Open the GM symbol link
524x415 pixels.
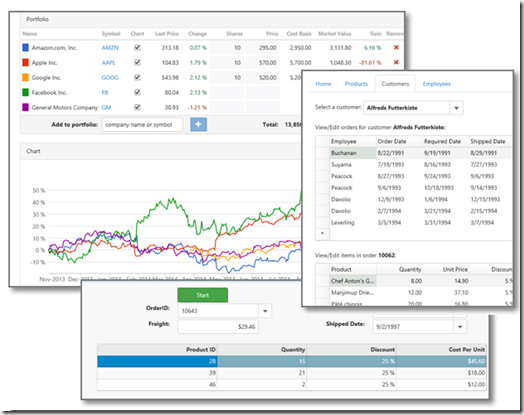[x=106, y=107]
